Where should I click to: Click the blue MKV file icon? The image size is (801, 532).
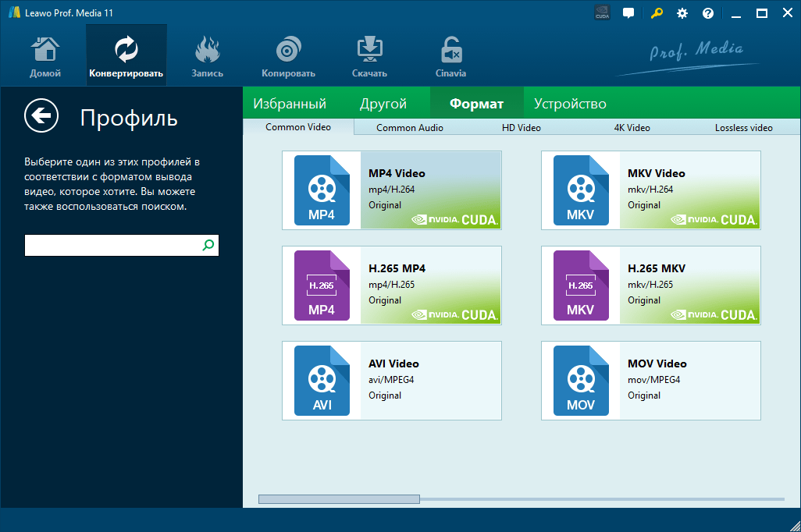tap(581, 190)
